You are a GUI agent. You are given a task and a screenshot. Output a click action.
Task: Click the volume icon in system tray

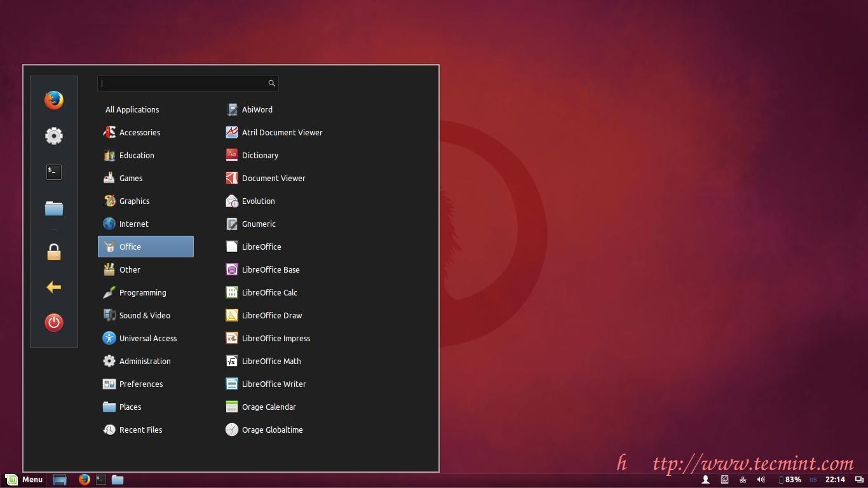coord(761,480)
